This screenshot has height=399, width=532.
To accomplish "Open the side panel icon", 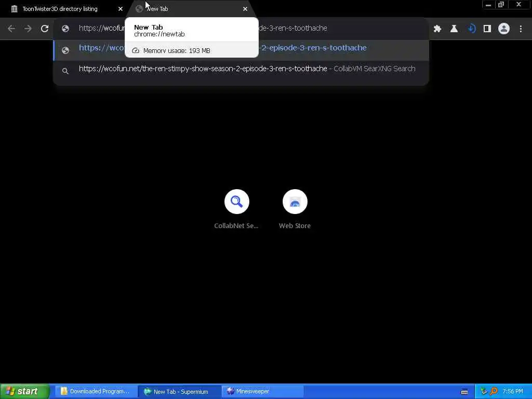I will click(487, 29).
